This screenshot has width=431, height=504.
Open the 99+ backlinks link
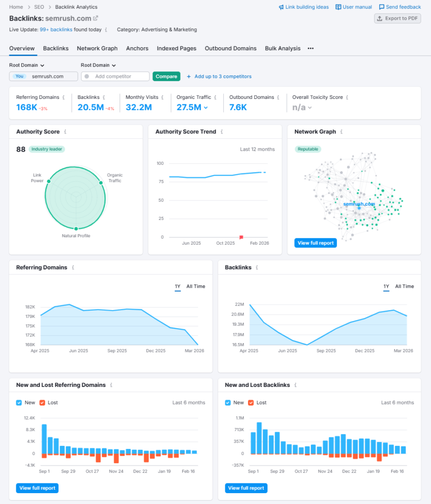point(56,30)
